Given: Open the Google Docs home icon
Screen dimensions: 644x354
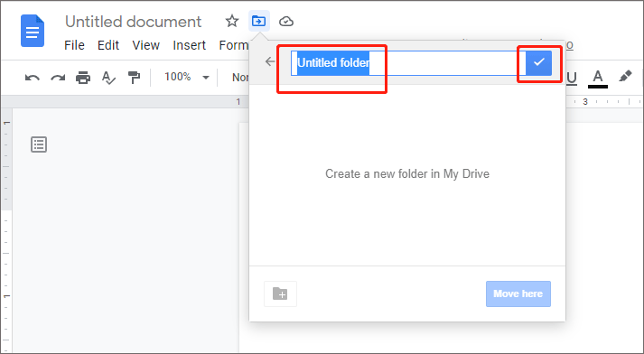Looking at the screenshot, I should click(x=33, y=31).
